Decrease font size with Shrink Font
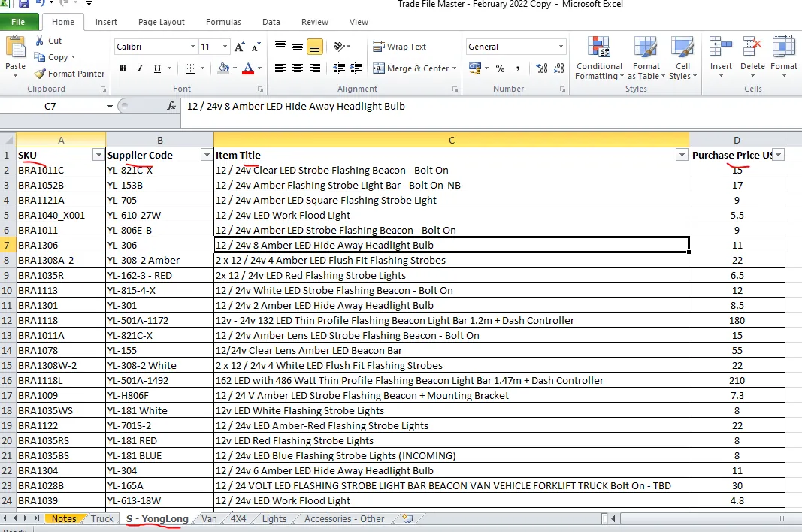This screenshot has height=532, width=802. pos(256,47)
